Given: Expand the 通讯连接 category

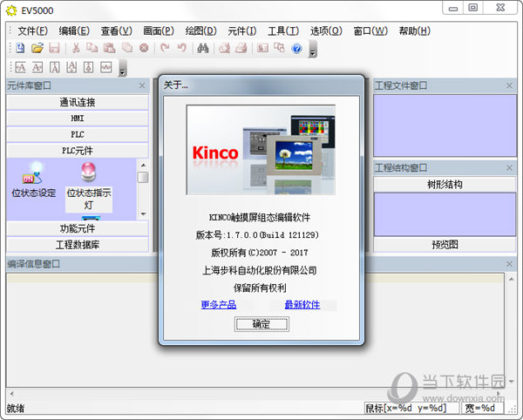Looking at the screenshot, I should point(78,102).
